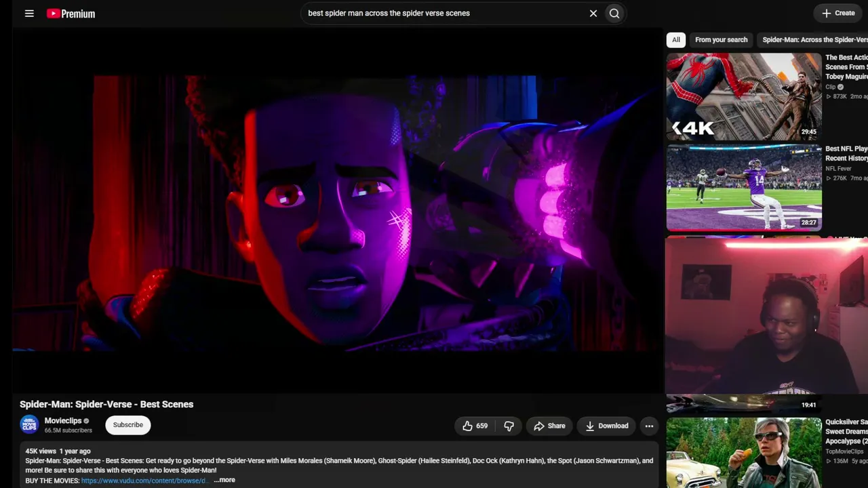Open the three-dot more actions menu
Screen dimensions: 868x488
click(649, 426)
